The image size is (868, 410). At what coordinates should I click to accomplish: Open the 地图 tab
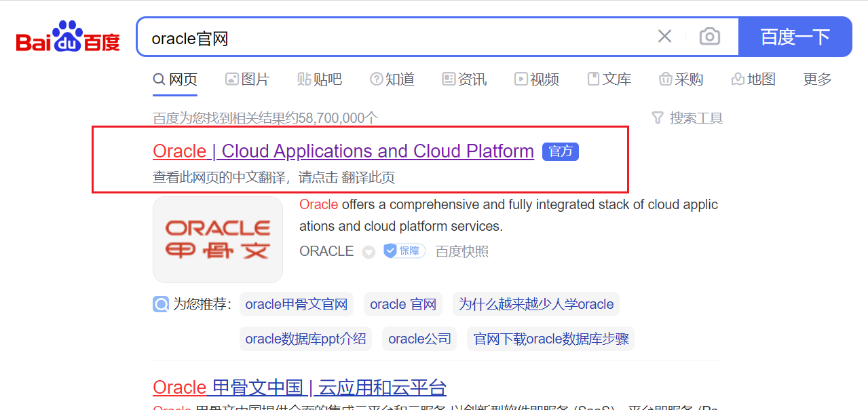[x=753, y=79]
